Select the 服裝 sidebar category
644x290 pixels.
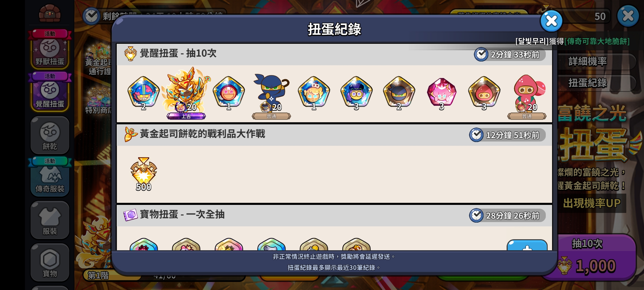coord(50,220)
